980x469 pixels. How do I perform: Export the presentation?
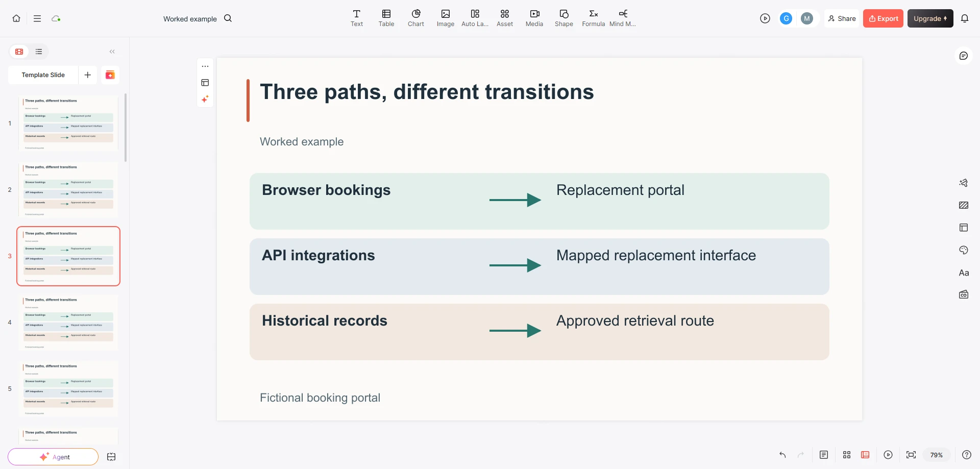click(883, 18)
